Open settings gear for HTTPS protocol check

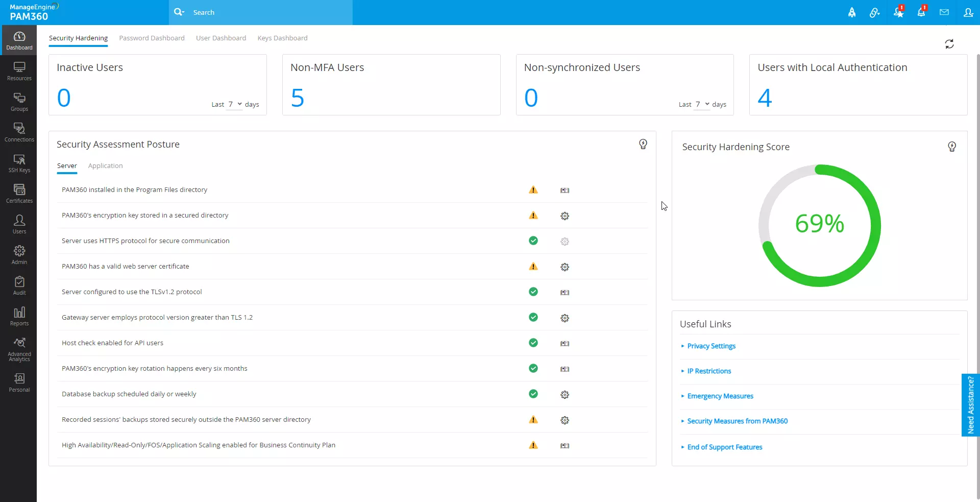tap(565, 241)
